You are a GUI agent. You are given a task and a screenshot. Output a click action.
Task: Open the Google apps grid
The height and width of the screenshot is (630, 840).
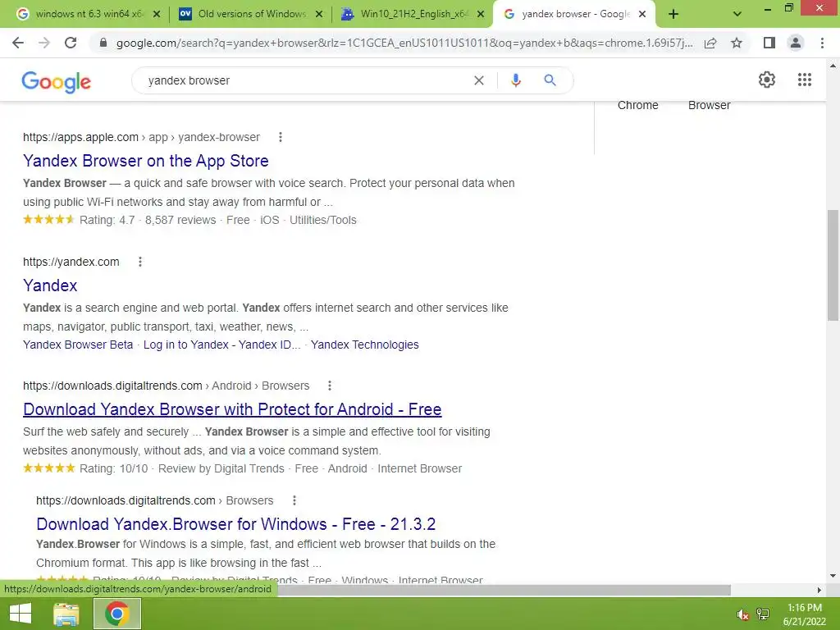coord(804,80)
